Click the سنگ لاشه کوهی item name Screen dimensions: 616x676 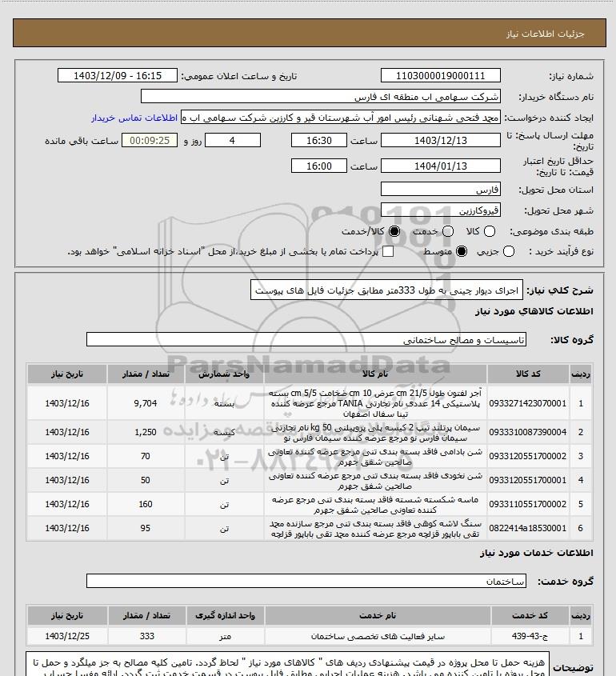[375, 529]
